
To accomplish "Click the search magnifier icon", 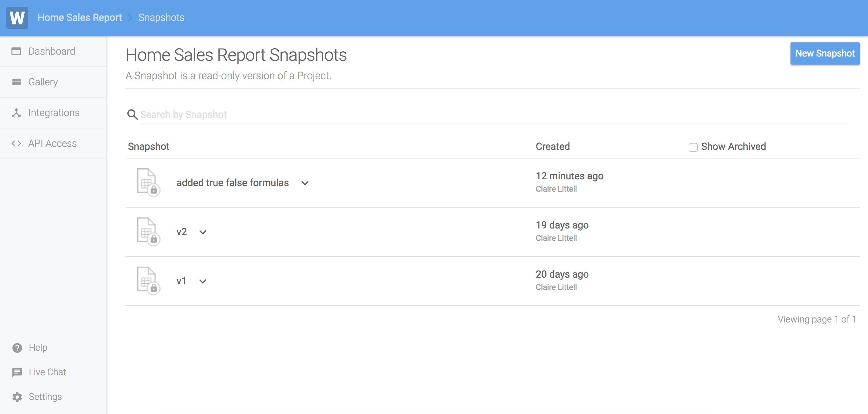I will click(x=132, y=115).
